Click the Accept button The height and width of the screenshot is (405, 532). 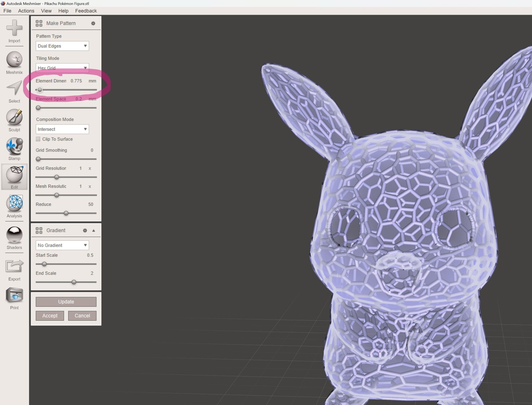50,316
